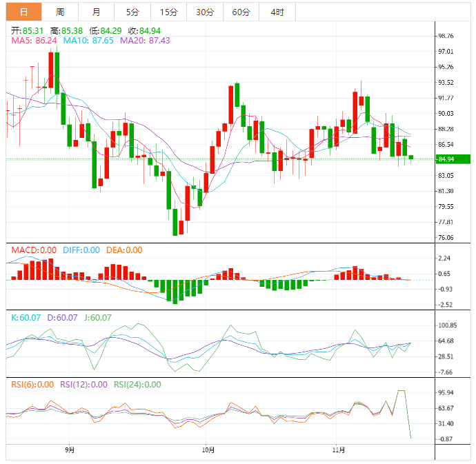Switch to the 周 weekly tab
The width and height of the screenshot is (476, 464).
[x=60, y=12]
